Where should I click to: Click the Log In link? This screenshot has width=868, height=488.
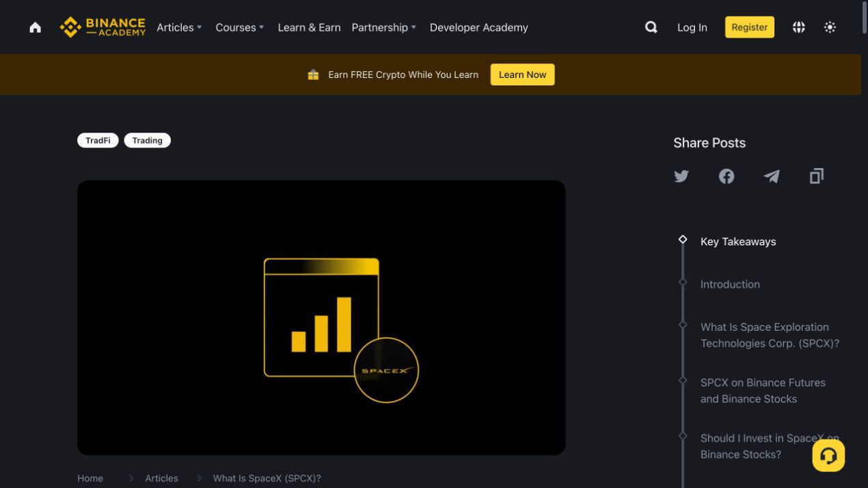coord(692,27)
